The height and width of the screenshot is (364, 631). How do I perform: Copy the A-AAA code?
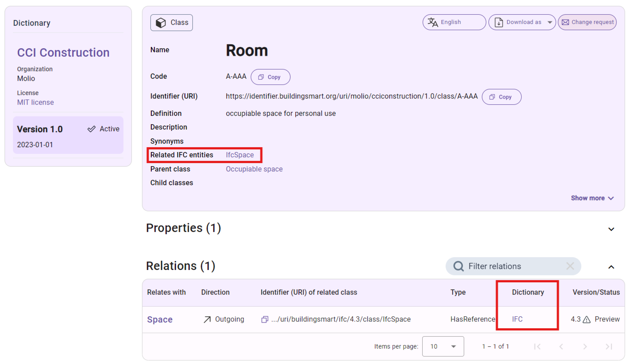click(270, 77)
